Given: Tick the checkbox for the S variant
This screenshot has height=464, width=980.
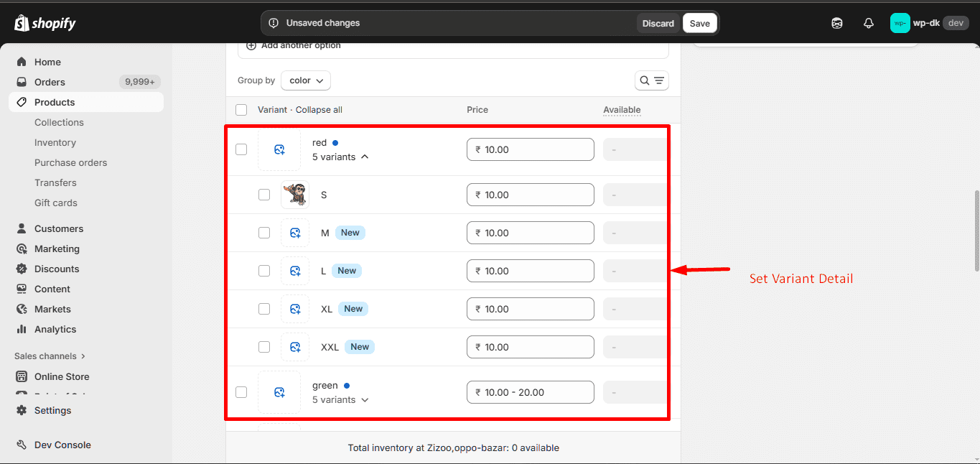Looking at the screenshot, I should pos(264,195).
